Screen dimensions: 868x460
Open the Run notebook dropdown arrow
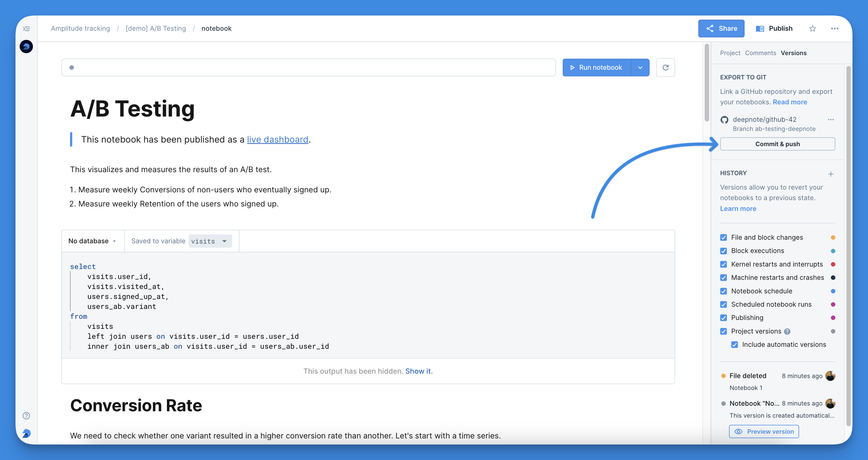click(x=640, y=68)
